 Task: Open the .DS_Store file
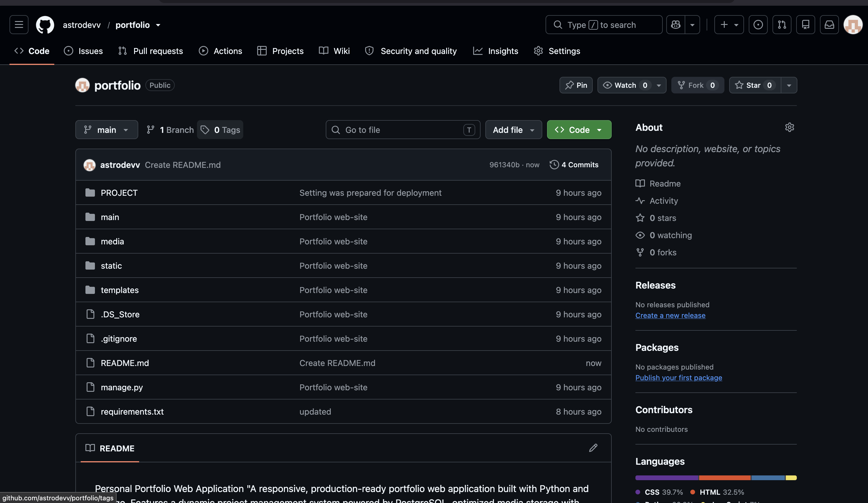pos(120,314)
